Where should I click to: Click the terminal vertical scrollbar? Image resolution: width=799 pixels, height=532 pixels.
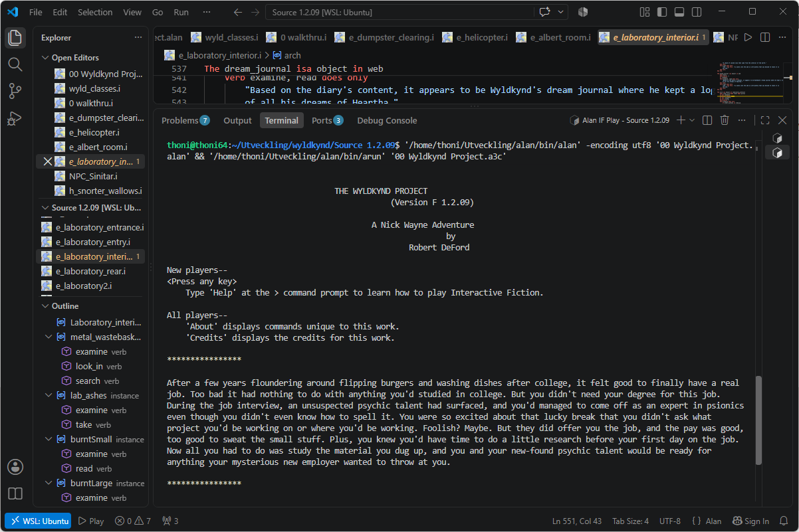[x=758, y=421]
